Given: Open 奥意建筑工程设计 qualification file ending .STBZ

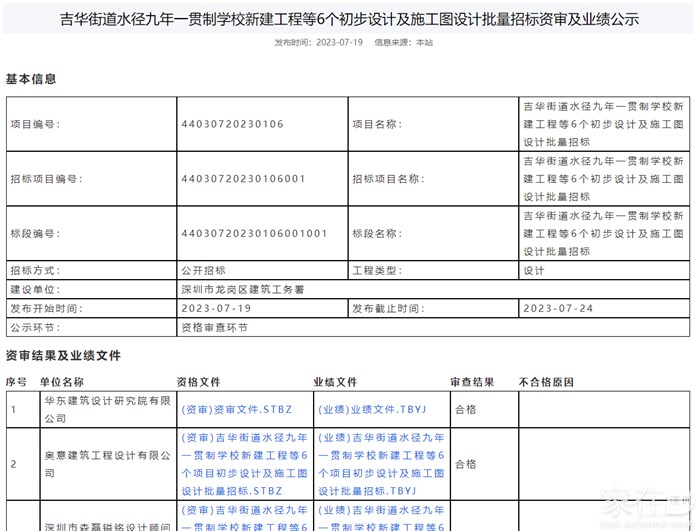Looking at the screenshot, I should [243, 464].
